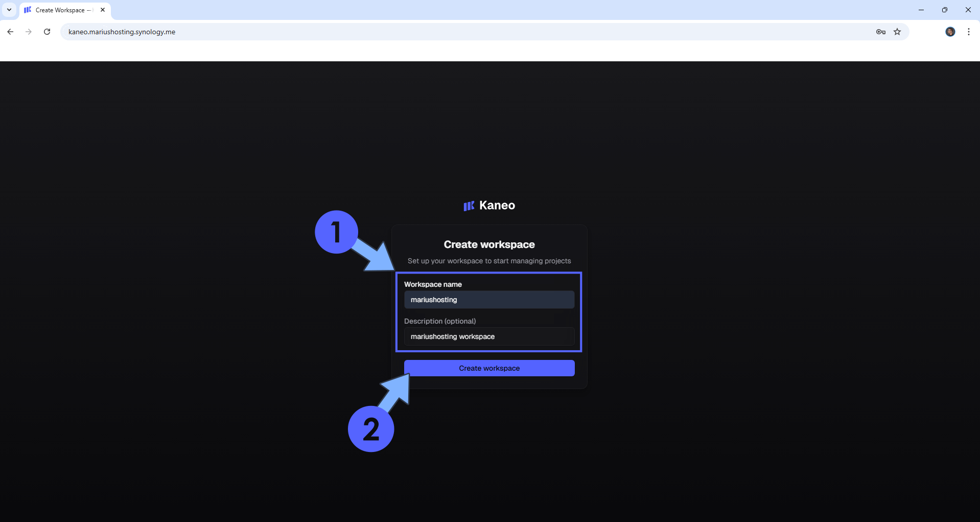The height and width of the screenshot is (522, 980).
Task: Click the Description optional text field
Action: pyautogui.click(x=489, y=336)
